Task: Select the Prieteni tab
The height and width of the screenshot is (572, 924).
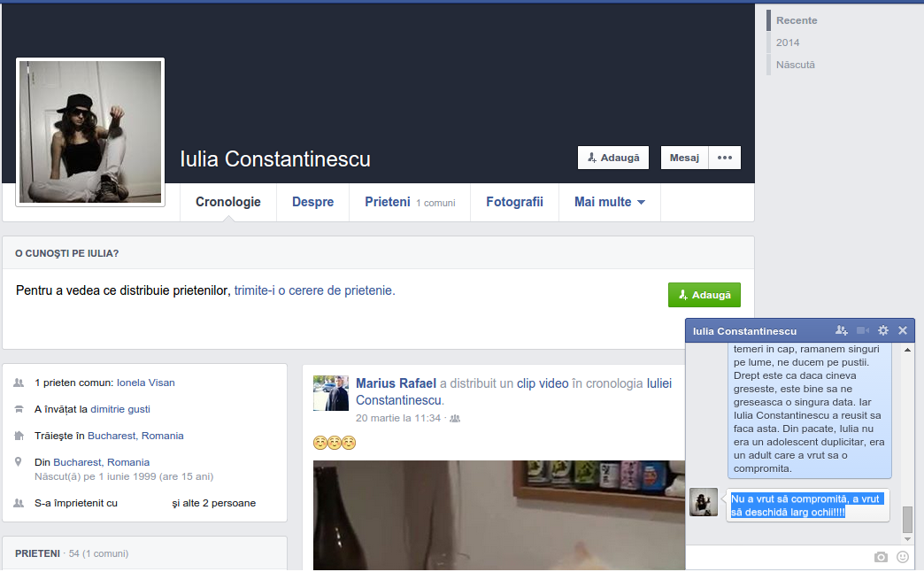Action: tap(388, 202)
